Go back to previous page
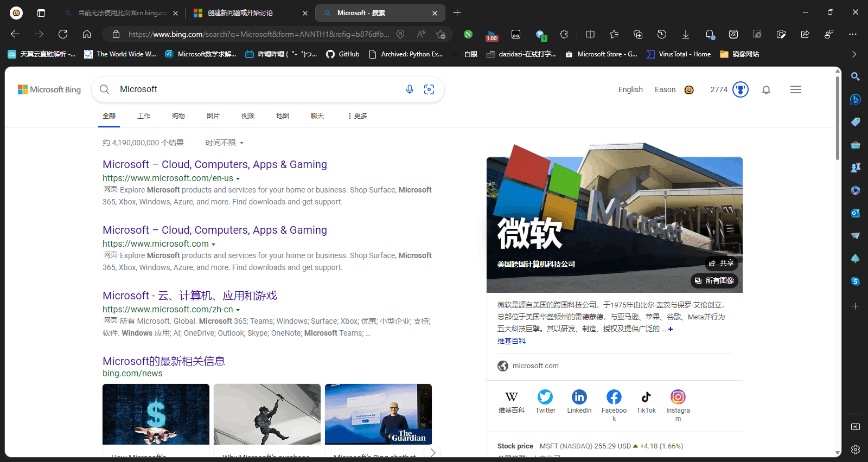 click(x=15, y=34)
